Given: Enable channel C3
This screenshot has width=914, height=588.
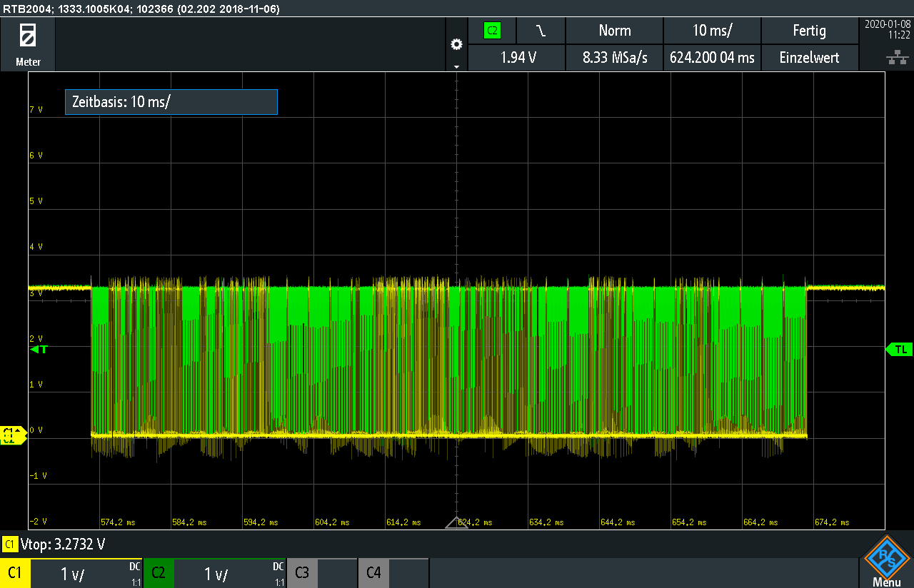Looking at the screenshot, I should point(302,573).
